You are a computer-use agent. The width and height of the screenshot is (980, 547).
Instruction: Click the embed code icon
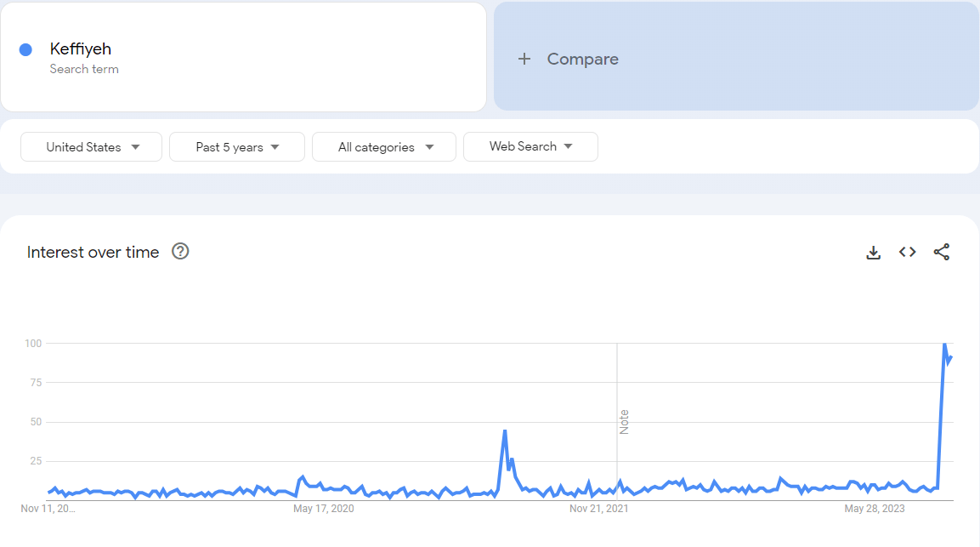tap(908, 252)
